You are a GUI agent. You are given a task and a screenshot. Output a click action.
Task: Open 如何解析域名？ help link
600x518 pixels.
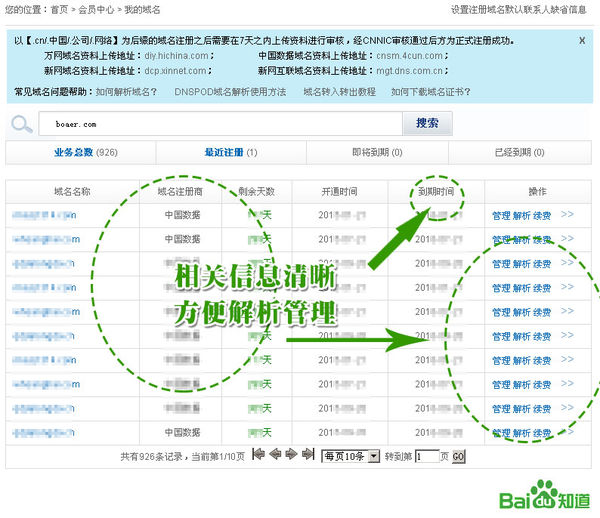tap(126, 91)
